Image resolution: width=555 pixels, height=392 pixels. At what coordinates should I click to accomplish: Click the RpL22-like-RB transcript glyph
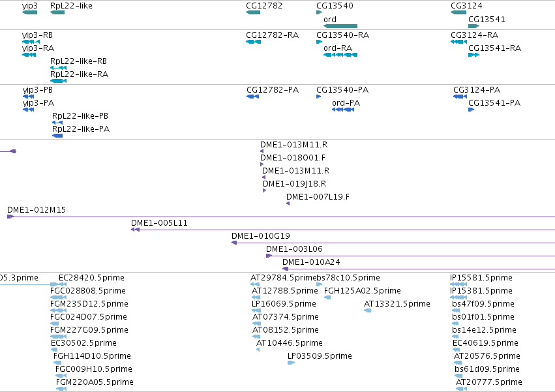(x=59, y=68)
